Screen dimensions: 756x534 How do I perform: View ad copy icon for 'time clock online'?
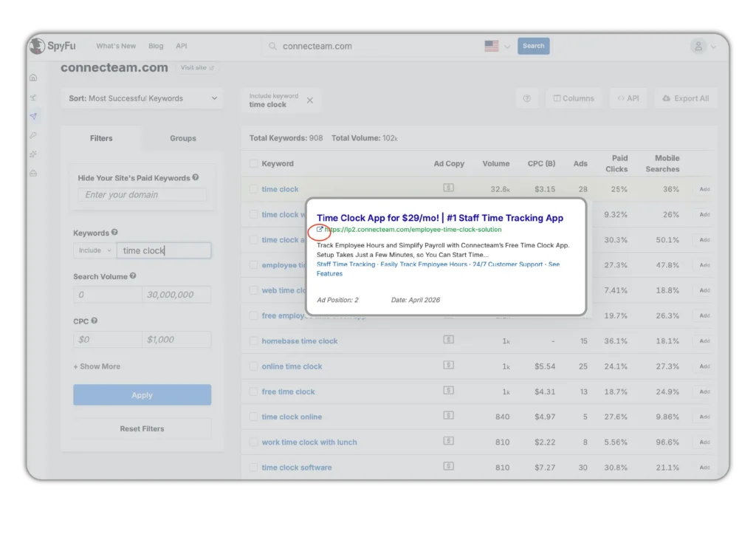448,415
